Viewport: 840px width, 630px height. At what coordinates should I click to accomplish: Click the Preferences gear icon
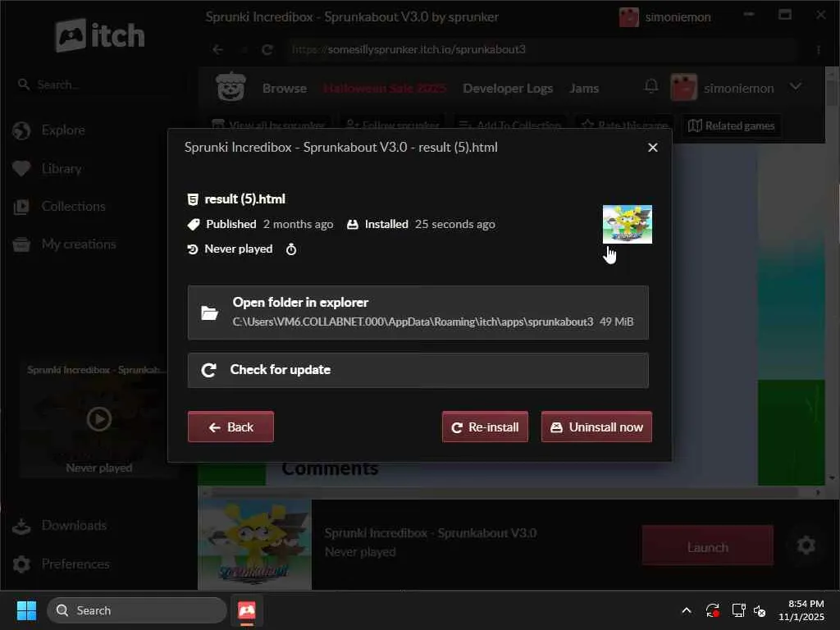[21, 564]
